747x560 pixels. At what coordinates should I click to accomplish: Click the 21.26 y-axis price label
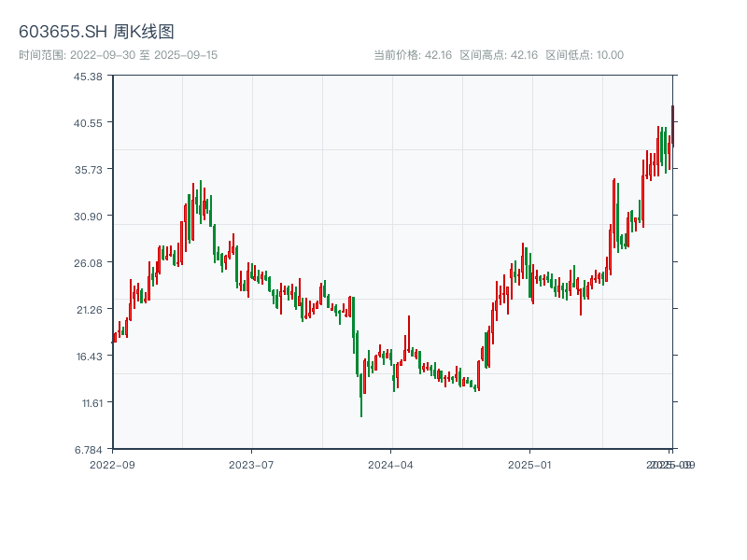coord(90,309)
